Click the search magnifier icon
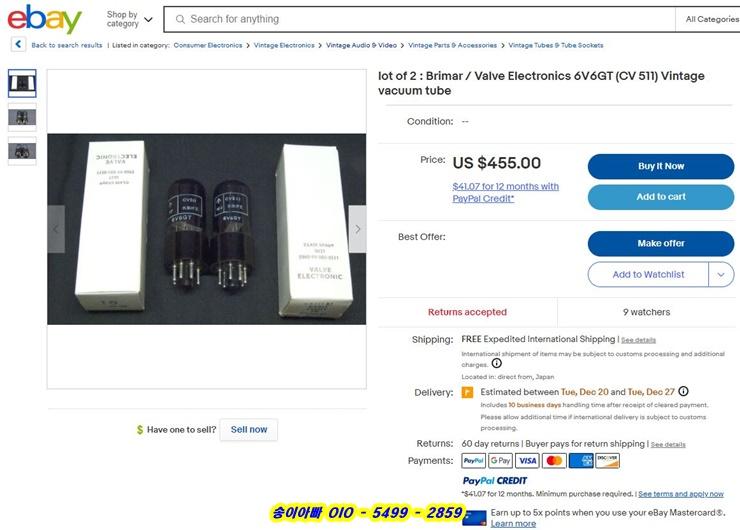 coord(180,19)
